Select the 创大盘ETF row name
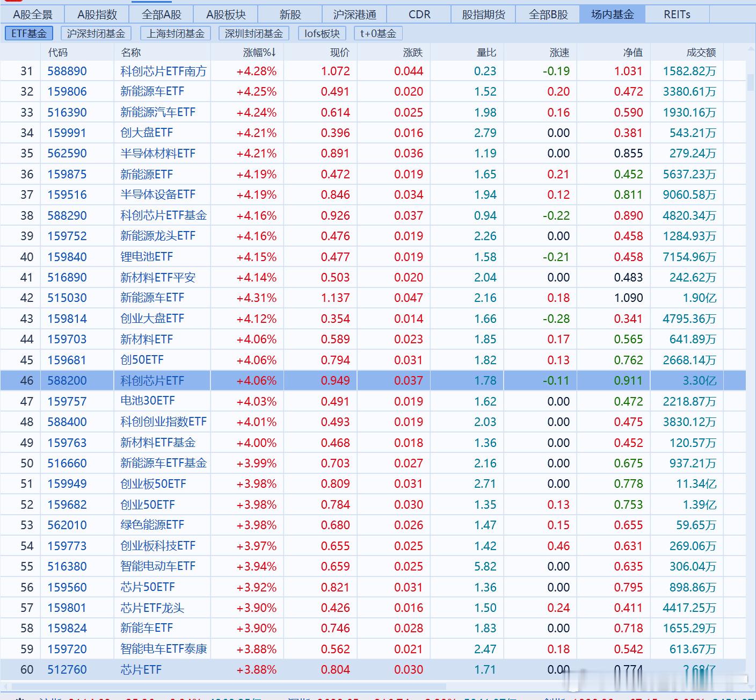This screenshot has height=700, width=756. 147,133
